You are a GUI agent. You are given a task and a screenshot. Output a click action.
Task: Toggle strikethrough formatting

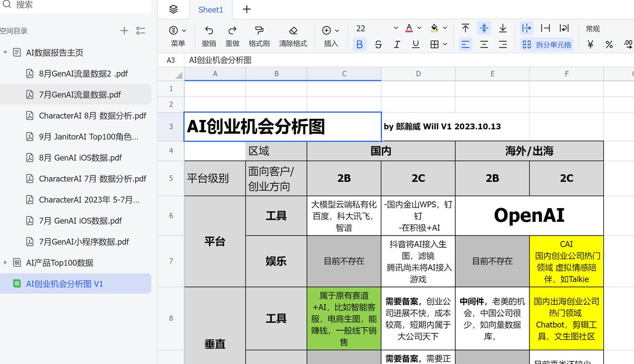coord(378,44)
